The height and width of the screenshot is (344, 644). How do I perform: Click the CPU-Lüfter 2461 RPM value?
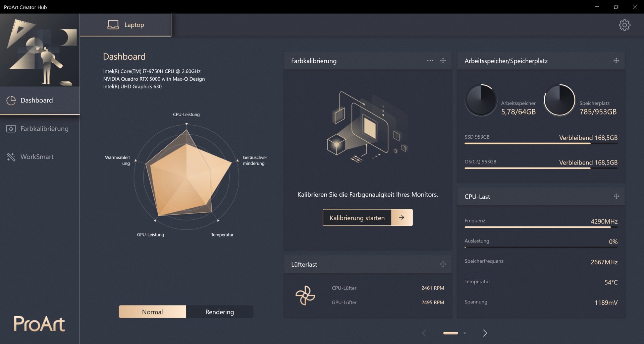click(x=433, y=288)
